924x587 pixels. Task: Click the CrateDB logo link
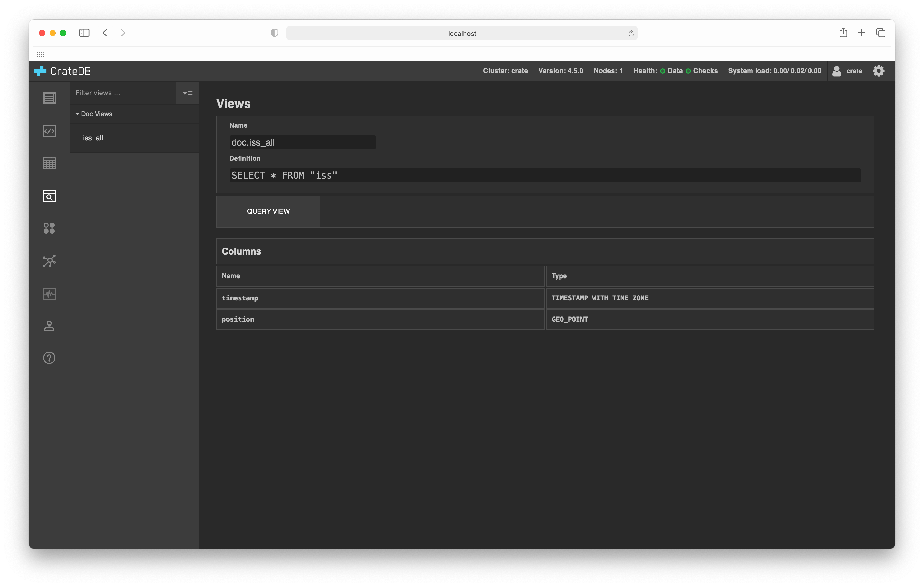tap(62, 71)
